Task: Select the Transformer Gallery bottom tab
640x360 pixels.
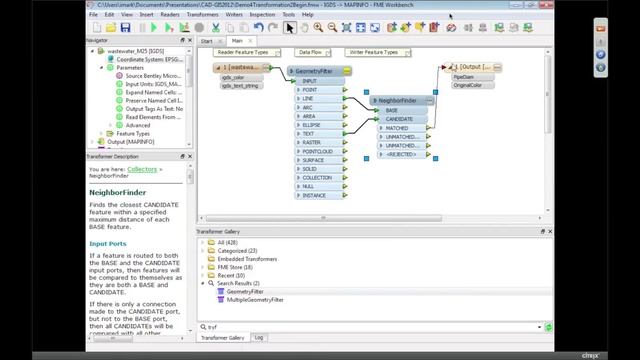Action: coord(222,338)
